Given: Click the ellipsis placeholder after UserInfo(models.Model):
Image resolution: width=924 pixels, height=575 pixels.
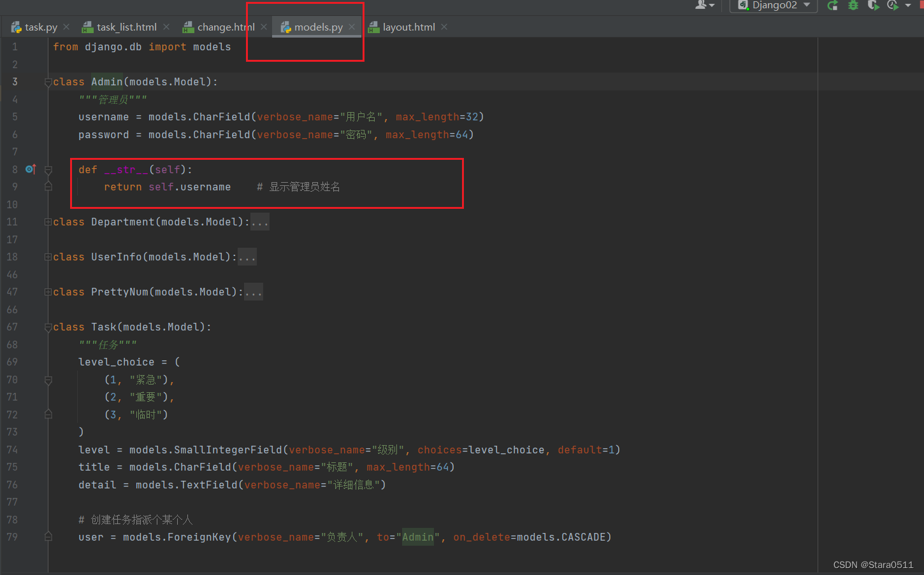Looking at the screenshot, I should point(247,257).
